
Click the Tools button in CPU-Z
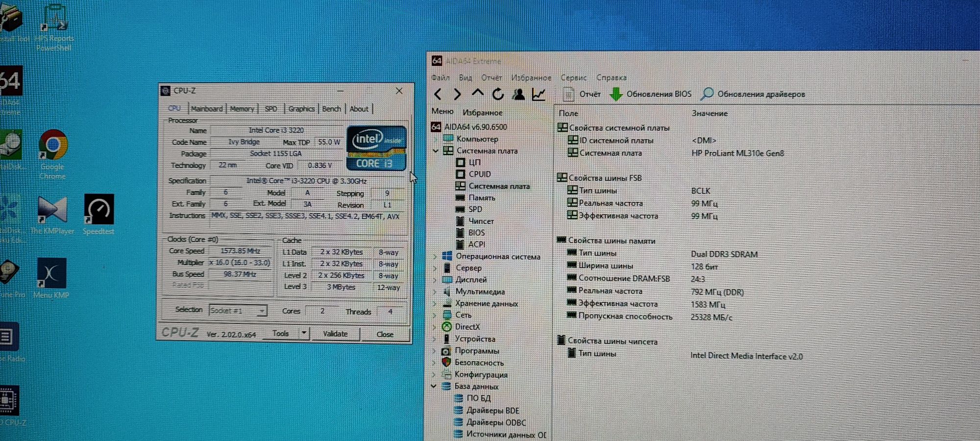click(281, 333)
